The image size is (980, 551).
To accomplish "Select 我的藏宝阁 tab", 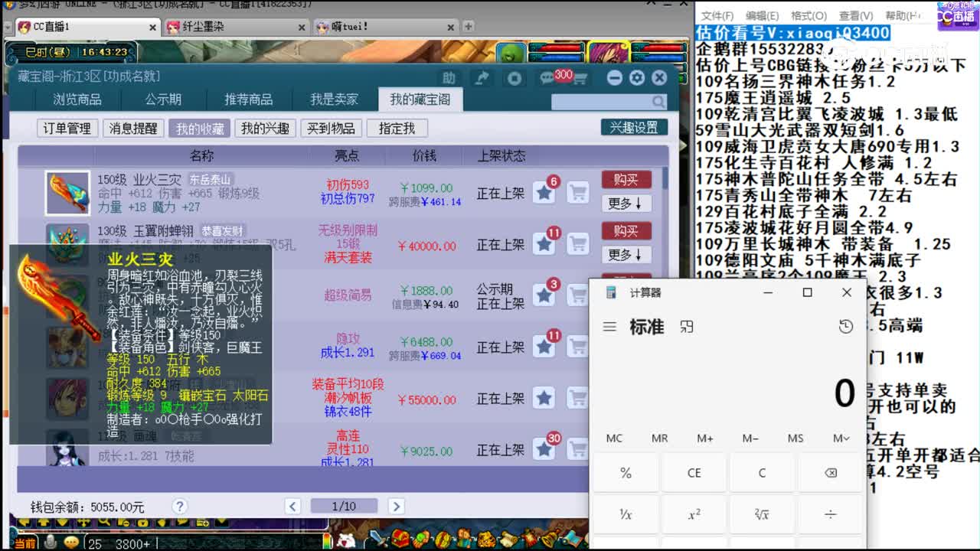I will pyautogui.click(x=420, y=99).
